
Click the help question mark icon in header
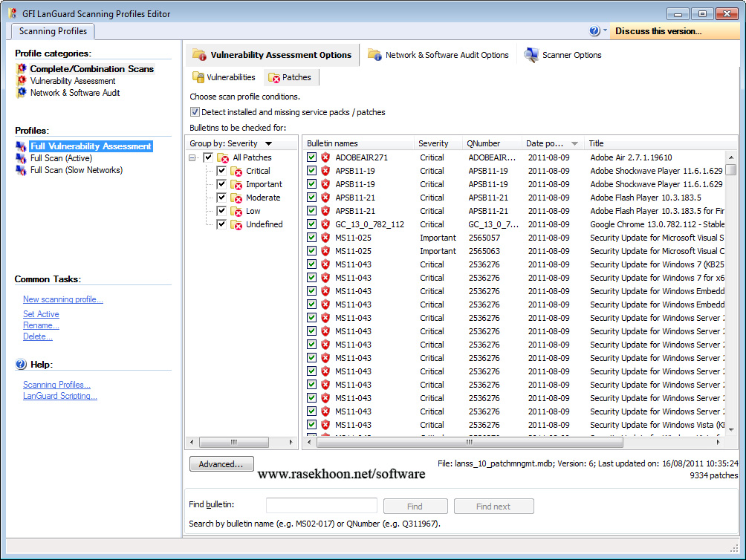pos(594,31)
